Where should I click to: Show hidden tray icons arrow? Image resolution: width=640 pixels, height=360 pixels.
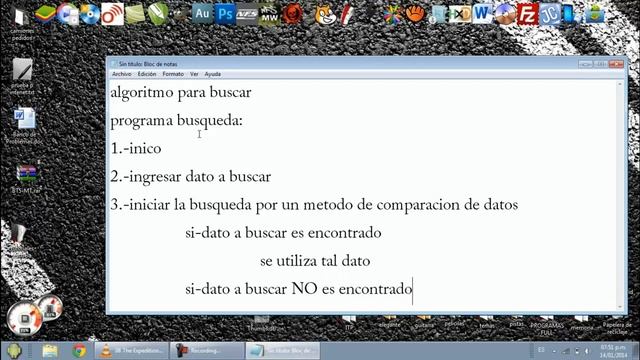(x=554, y=351)
